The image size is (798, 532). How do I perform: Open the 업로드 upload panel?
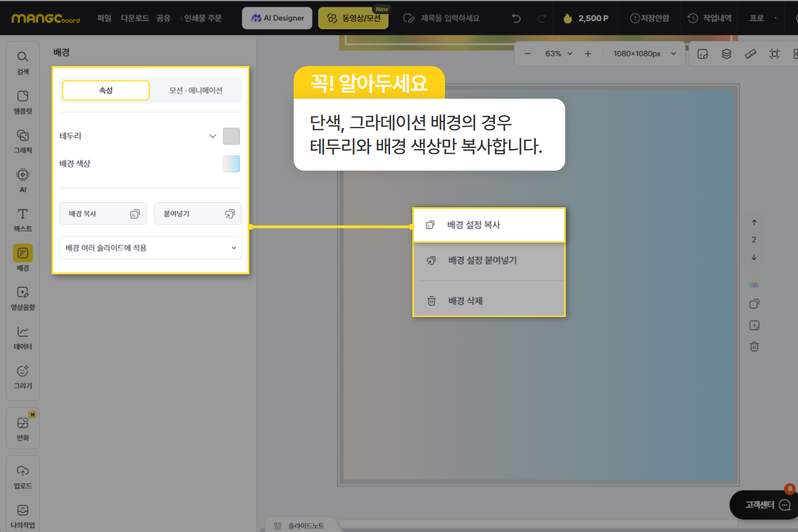(x=23, y=477)
